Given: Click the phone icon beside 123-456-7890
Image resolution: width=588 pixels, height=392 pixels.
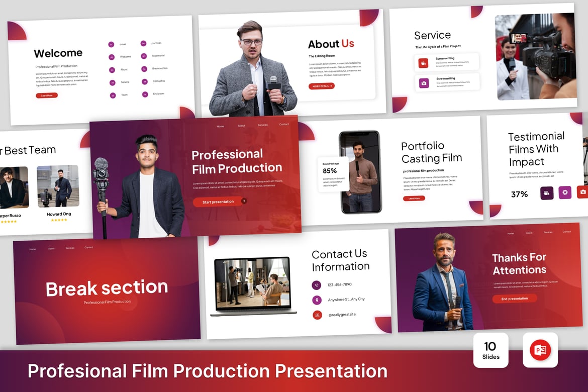Looking at the screenshot, I should 317,285.
